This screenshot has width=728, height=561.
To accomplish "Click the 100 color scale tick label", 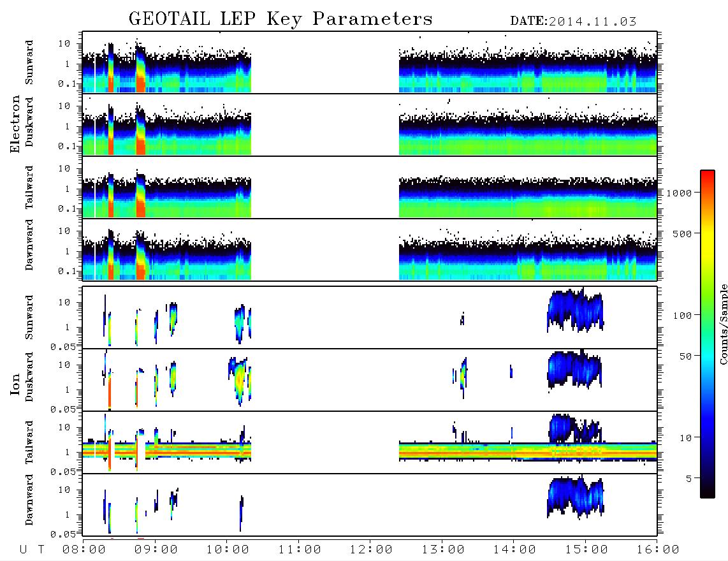I will click(x=682, y=316).
